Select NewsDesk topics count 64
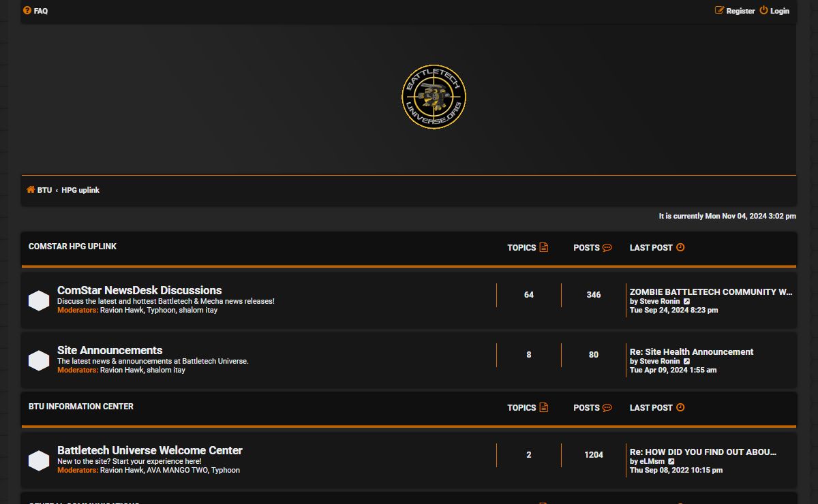 pyautogui.click(x=529, y=295)
